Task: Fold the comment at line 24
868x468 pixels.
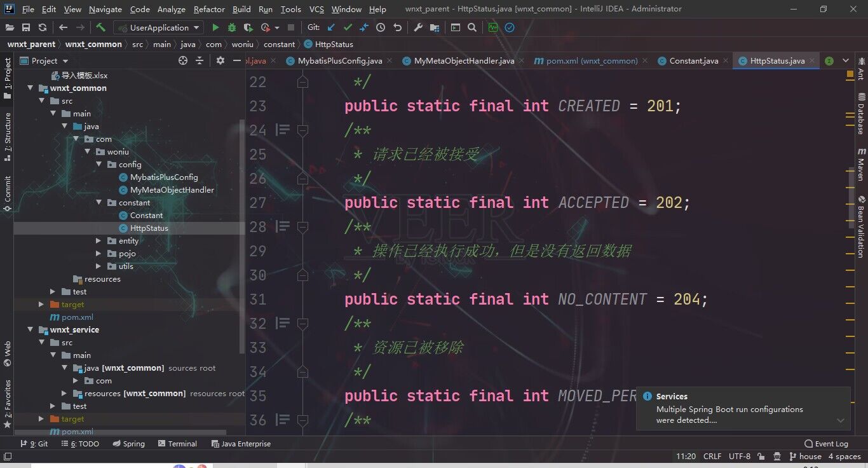Action: point(303,130)
